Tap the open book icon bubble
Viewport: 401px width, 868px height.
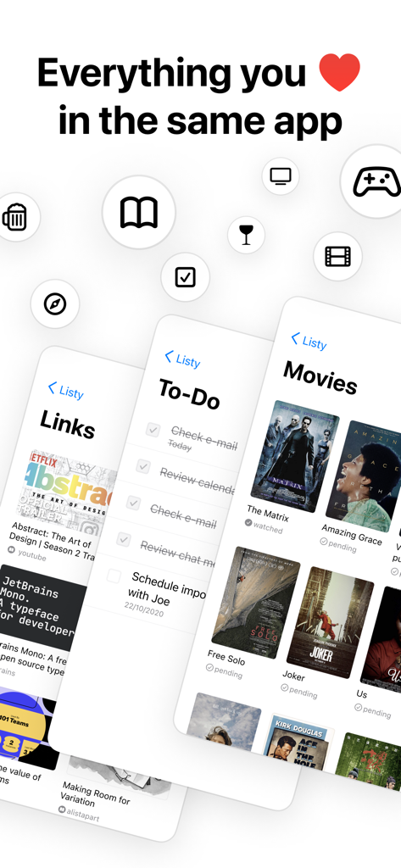138,213
